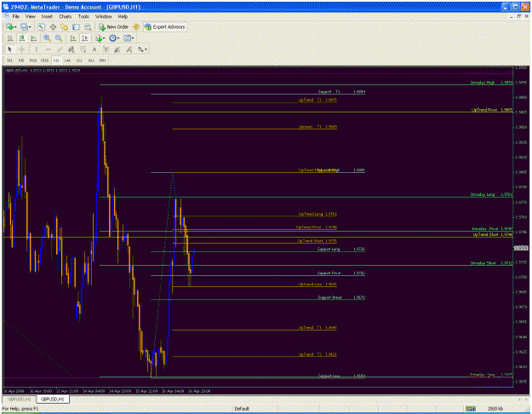
Task: Open the Charts menu
Action: pos(66,16)
